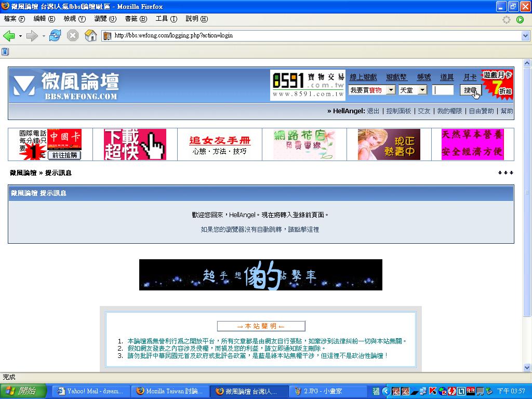Screen dimensions: 532x399
Task: Click the Firefox throbber activity icon
Action: [x=506, y=20]
